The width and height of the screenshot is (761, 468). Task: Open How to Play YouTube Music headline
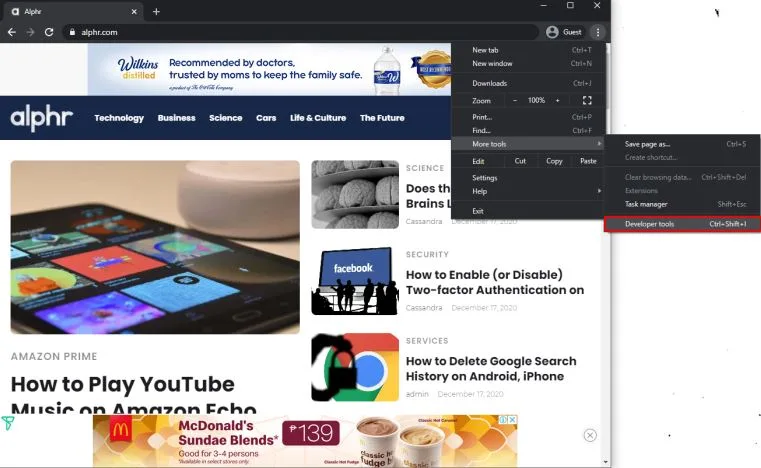click(133, 393)
